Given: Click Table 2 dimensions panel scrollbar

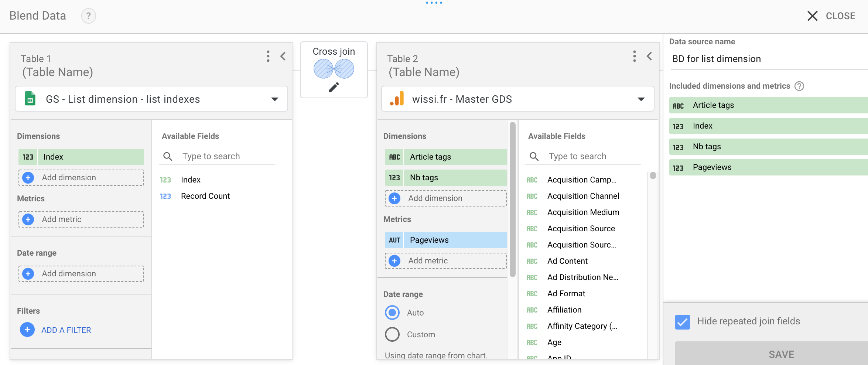Looking at the screenshot, I should (513, 199).
